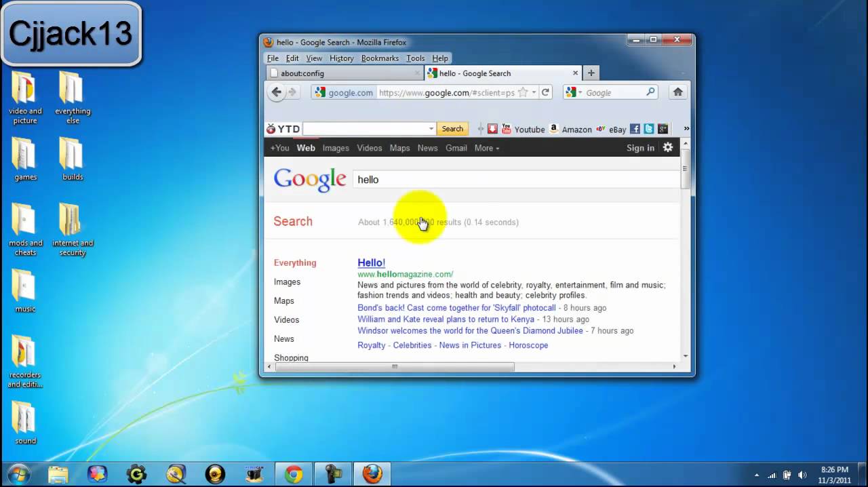
Task: Open 'William and Kate reveal plans' link
Action: [x=446, y=319]
